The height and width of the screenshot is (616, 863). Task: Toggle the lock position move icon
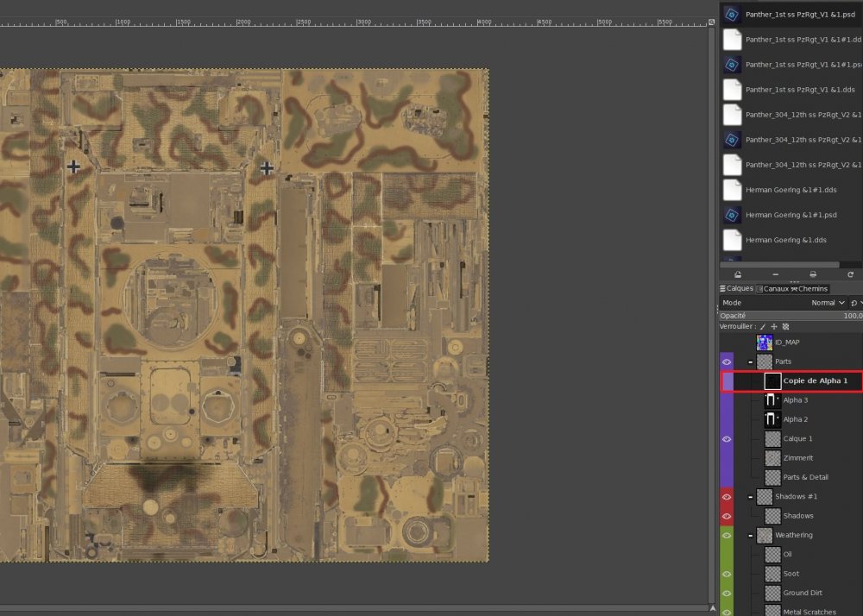pos(774,327)
